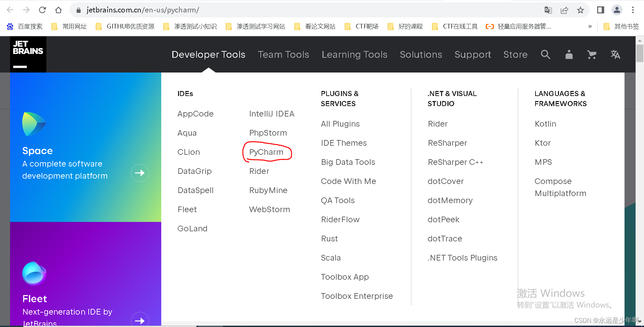The width and height of the screenshot is (644, 327).
Task: Open the Learning Tools menu
Action: click(x=354, y=54)
